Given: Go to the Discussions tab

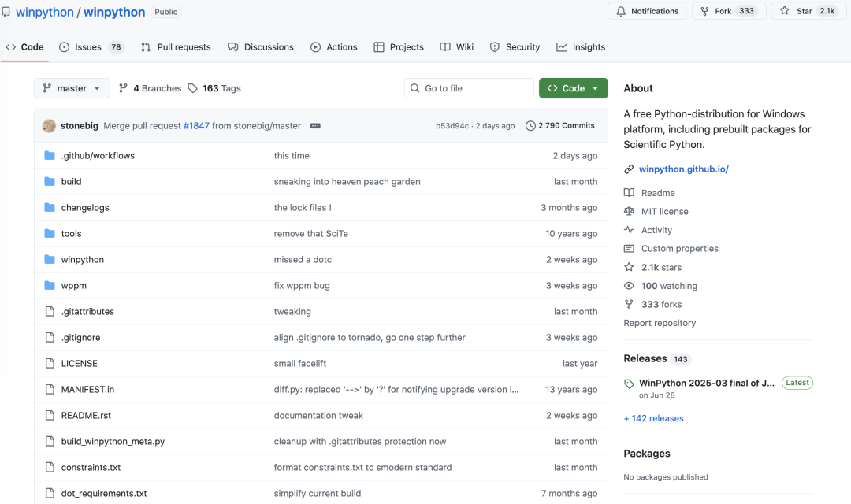Looking at the screenshot, I should [261, 47].
